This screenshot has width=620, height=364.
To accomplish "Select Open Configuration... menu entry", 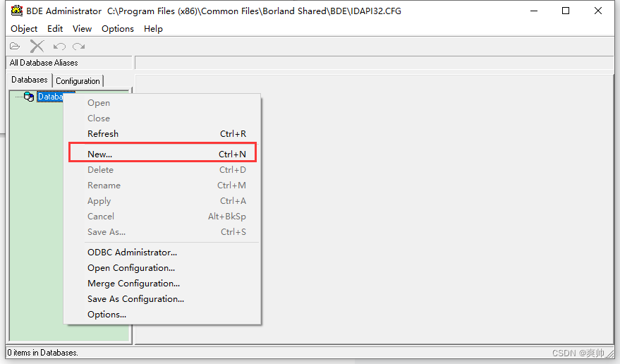I will pyautogui.click(x=162, y=268).
